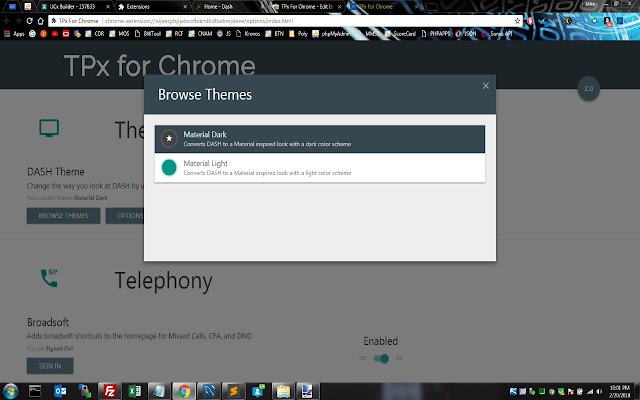
Task: Open FileZilla from the taskbar
Action: pyautogui.click(x=110, y=391)
